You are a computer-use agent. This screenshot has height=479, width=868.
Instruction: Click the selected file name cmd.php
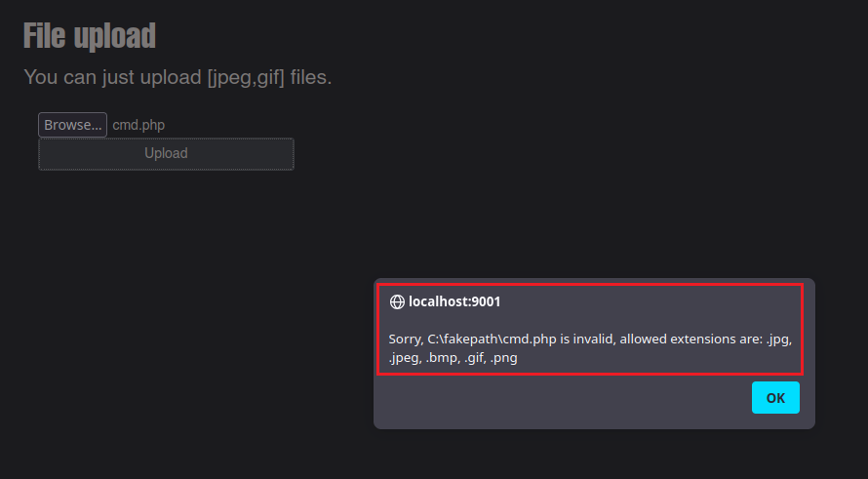coord(138,125)
